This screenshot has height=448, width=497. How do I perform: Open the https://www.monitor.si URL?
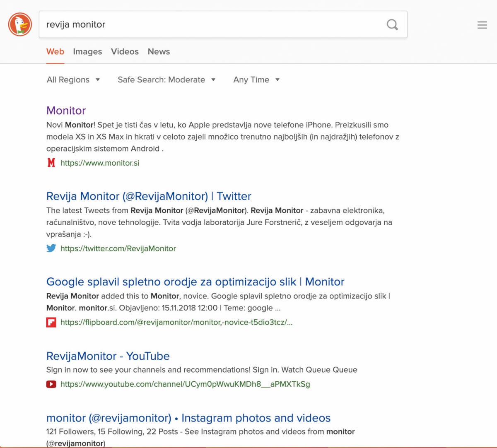tap(100, 163)
